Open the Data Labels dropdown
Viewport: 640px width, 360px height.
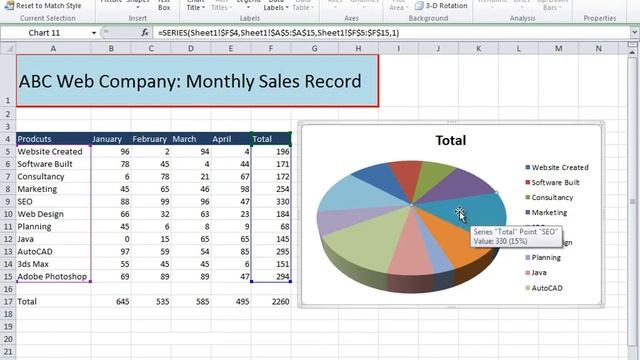pos(276,6)
